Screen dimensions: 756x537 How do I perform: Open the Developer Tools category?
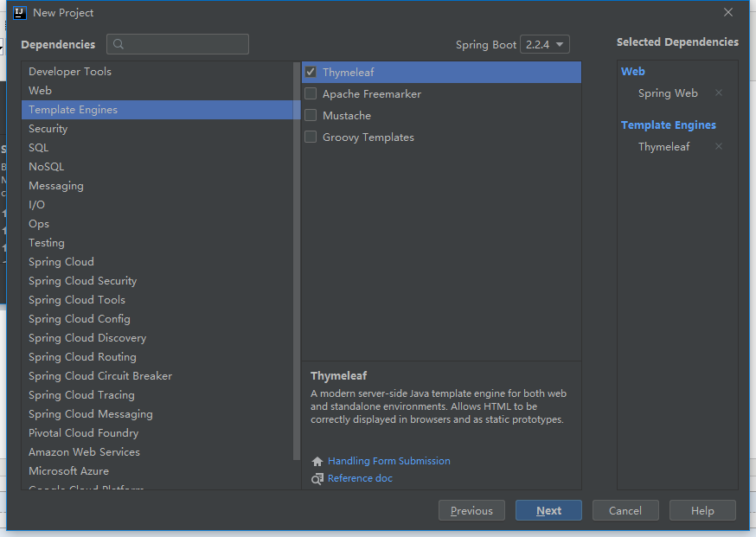click(70, 72)
